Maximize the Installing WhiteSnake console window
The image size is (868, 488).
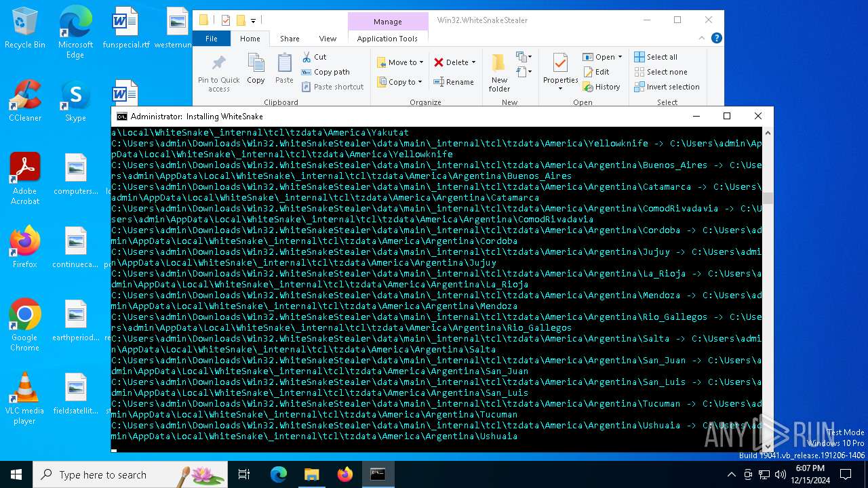click(x=727, y=117)
